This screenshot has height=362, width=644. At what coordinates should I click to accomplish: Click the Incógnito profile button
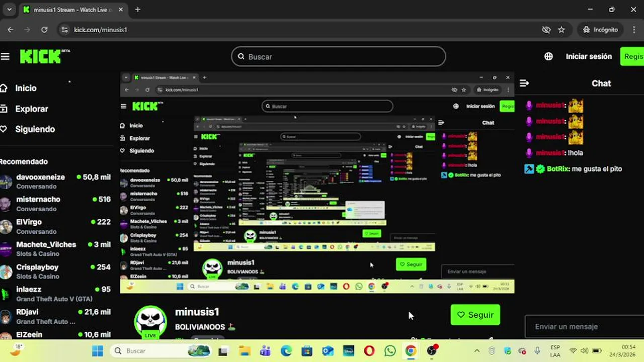click(600, 30)
